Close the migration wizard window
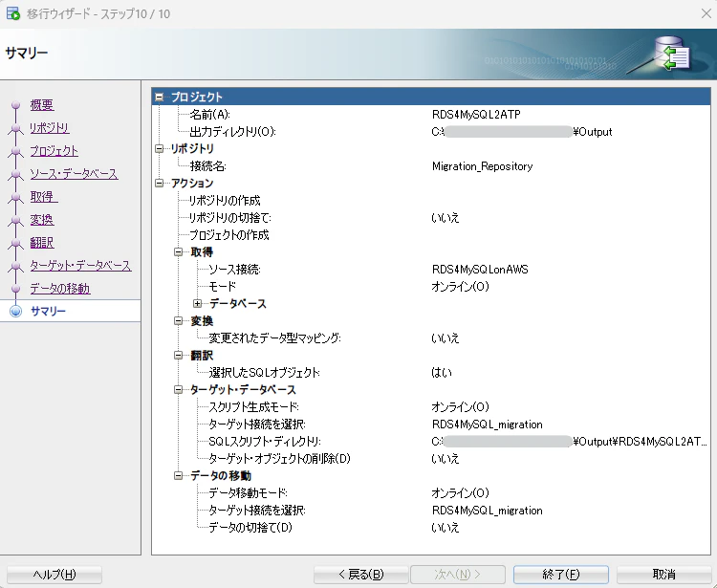 (706, 13)
